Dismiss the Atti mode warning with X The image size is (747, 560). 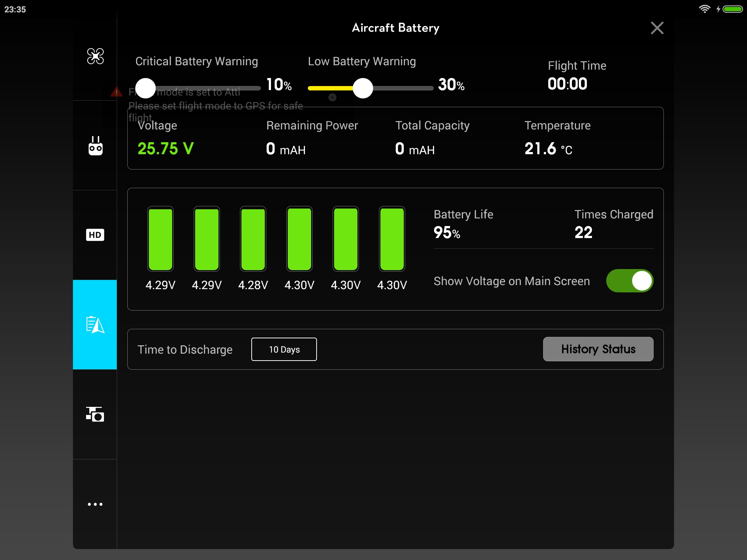coord(332,97)
